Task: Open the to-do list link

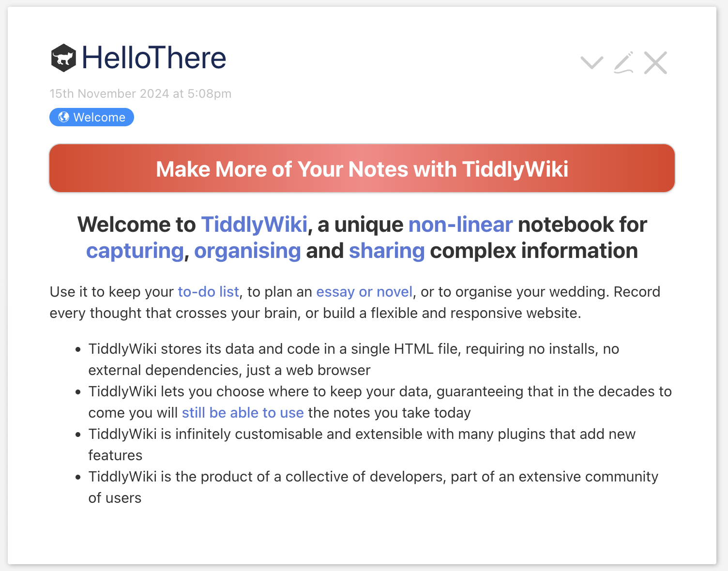Action: click(x=208, y=292)
